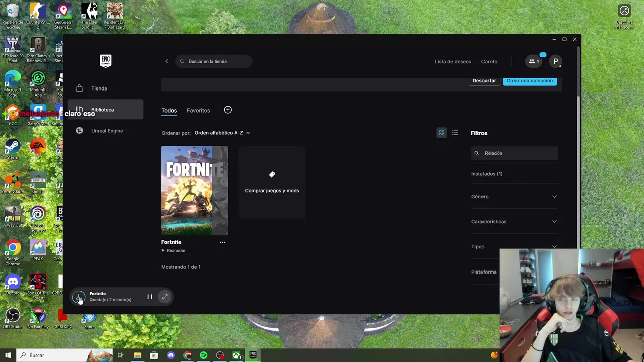
Task: Select Tom Clancy's Rainbow Six desktop icon
Action: pyautogui.click(x=38, y=50)
